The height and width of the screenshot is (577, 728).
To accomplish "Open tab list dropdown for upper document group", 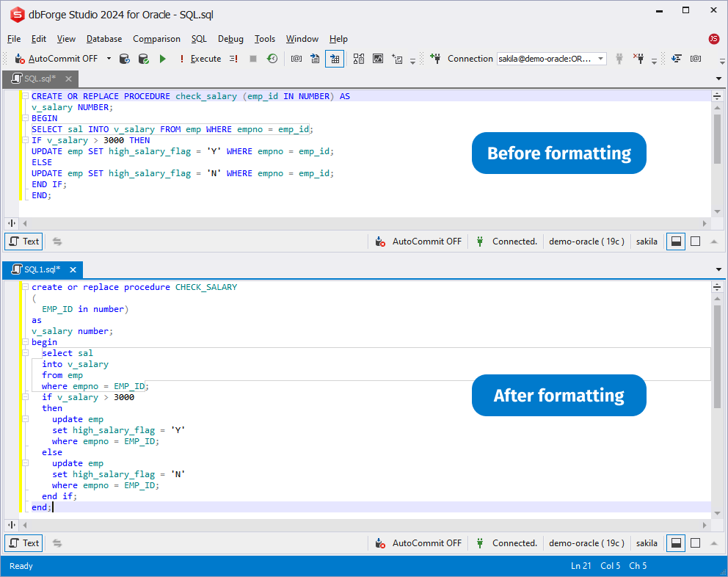I will (x=718, y=79).
